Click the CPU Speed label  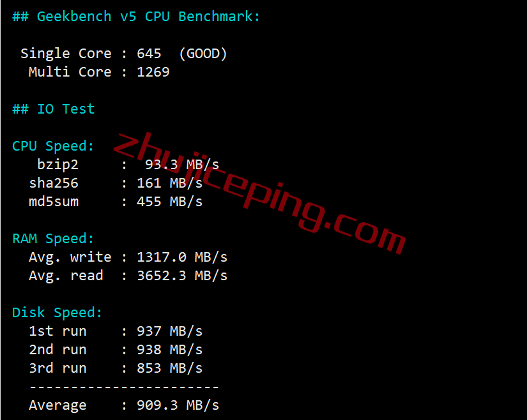(53, 146)
